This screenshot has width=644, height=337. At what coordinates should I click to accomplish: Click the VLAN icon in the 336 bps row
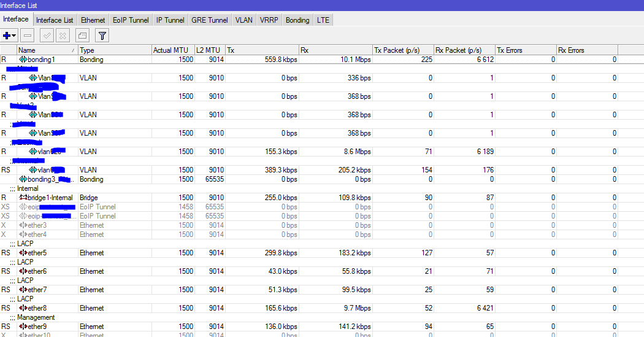33,78
